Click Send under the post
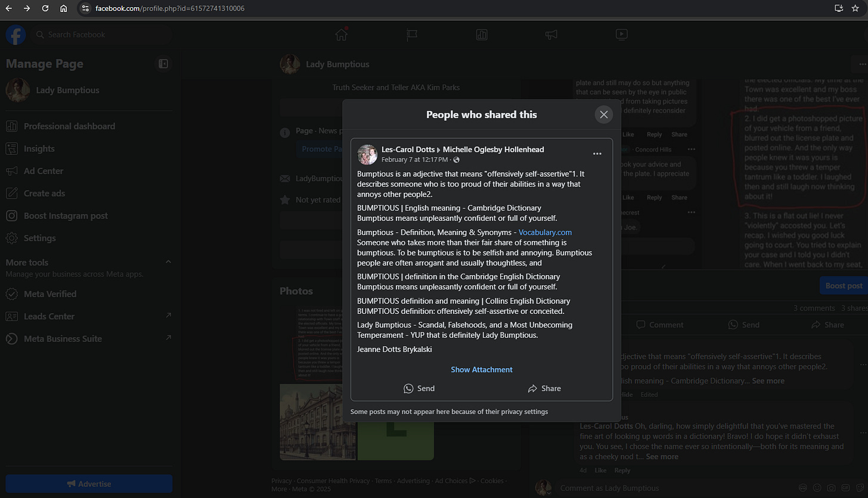 [x=743, y=325]
